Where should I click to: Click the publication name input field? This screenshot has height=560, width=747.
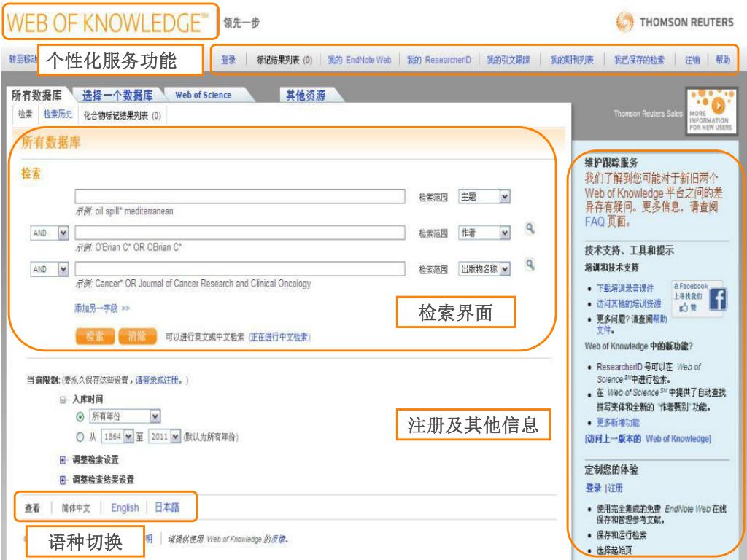click(x=239, y=268)
